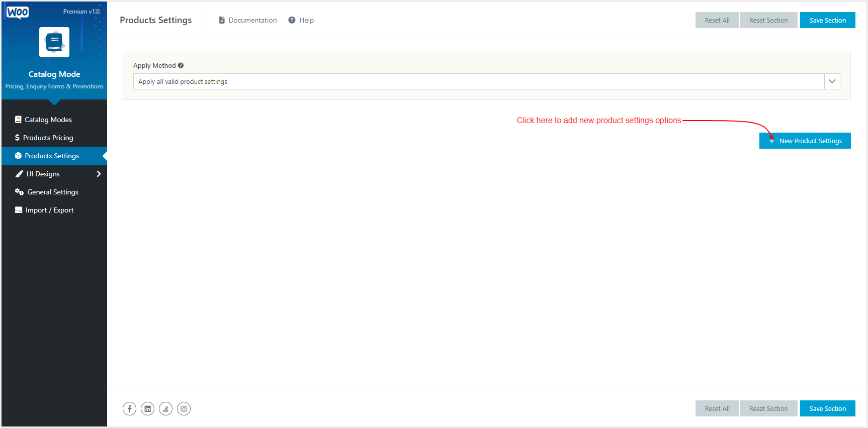Go to Products Pricing section

(54, 138)
